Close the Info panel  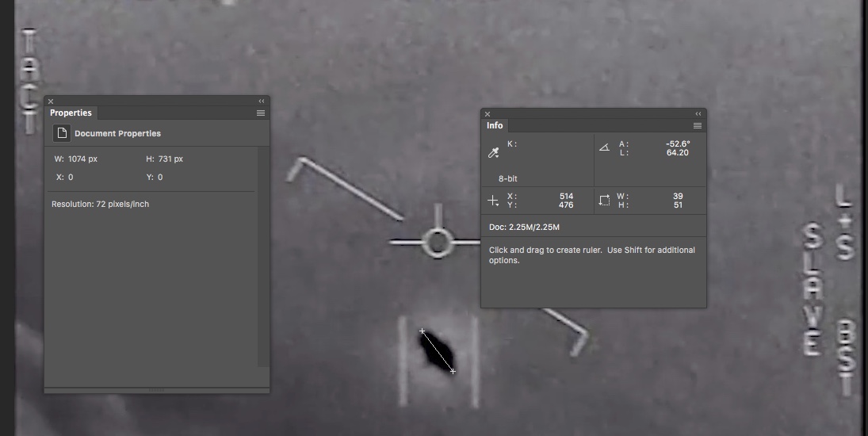488,114
